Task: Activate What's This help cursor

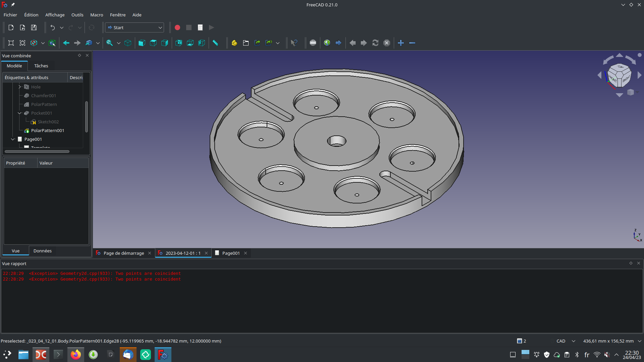Action: [x=294, y=43]
